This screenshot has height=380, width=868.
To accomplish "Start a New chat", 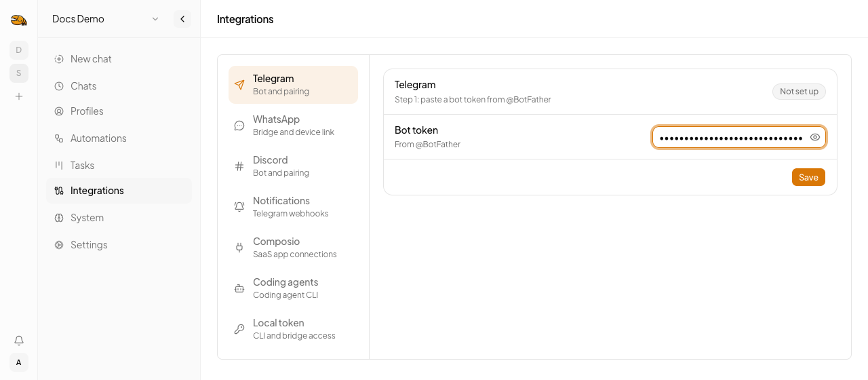I will [119, 59].
